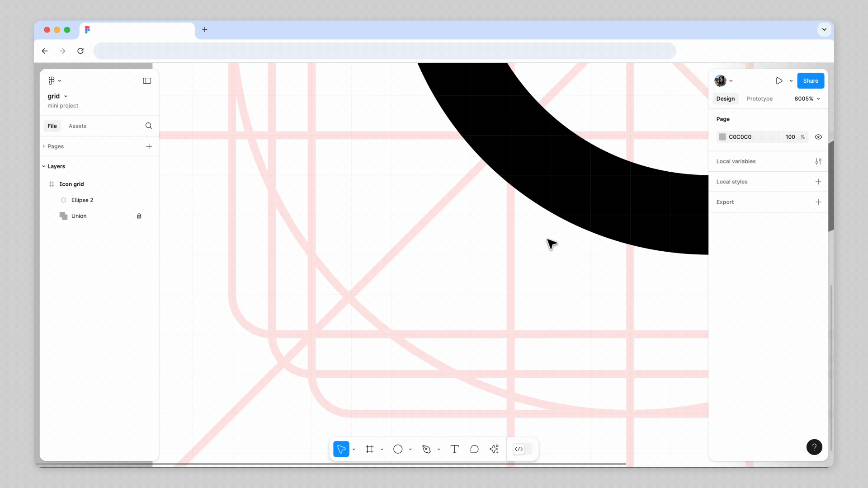Click the help question mark button

pos(814,447)
